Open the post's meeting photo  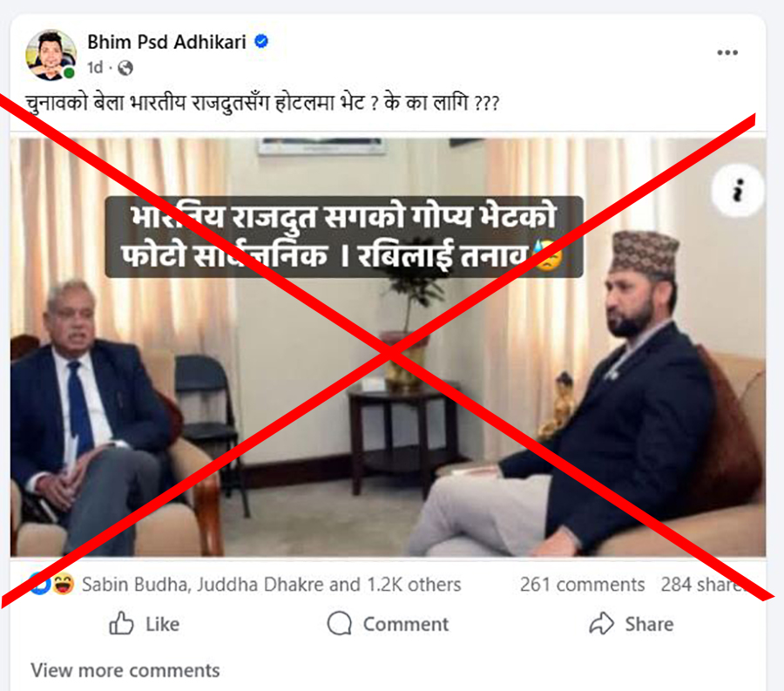click(388, 348)
